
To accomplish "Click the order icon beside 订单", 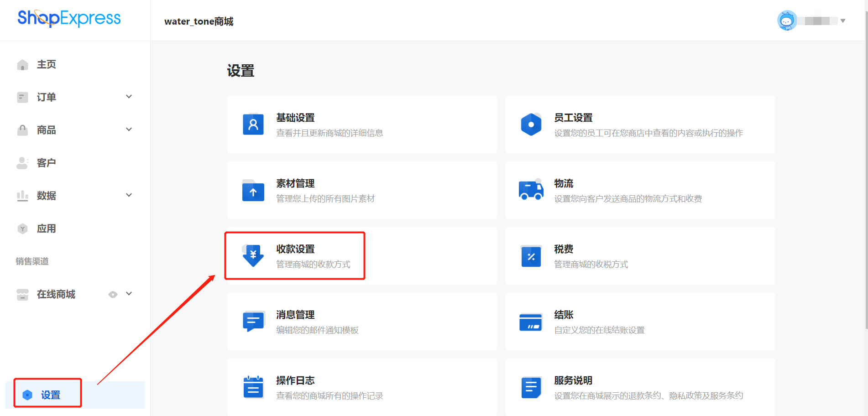I will pos(22,97).
